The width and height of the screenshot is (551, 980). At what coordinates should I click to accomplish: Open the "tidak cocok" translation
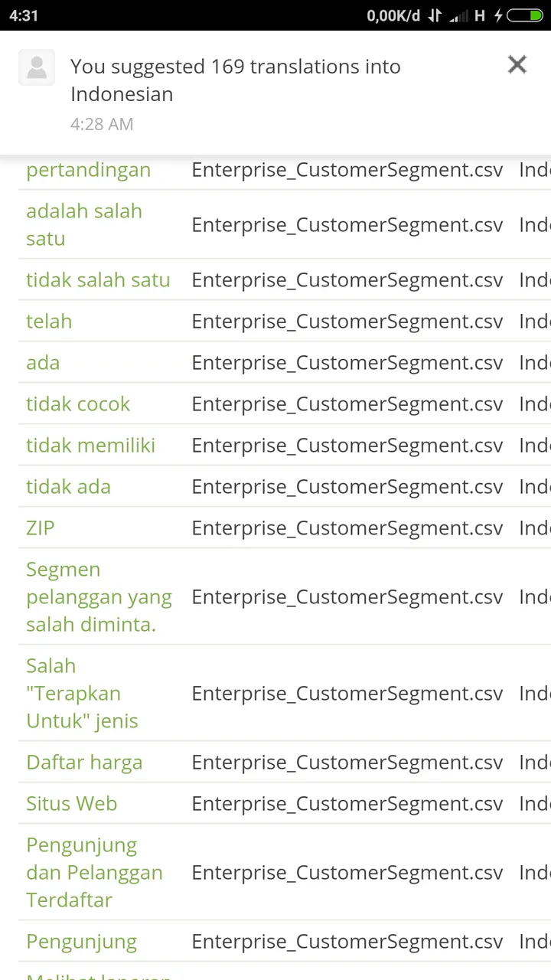[x=78, y=404]
